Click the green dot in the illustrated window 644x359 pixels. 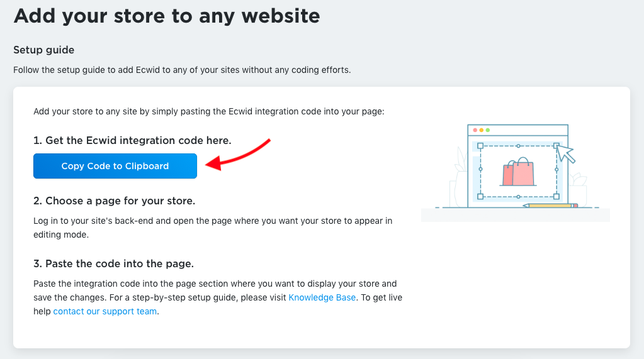click(487, 130)
